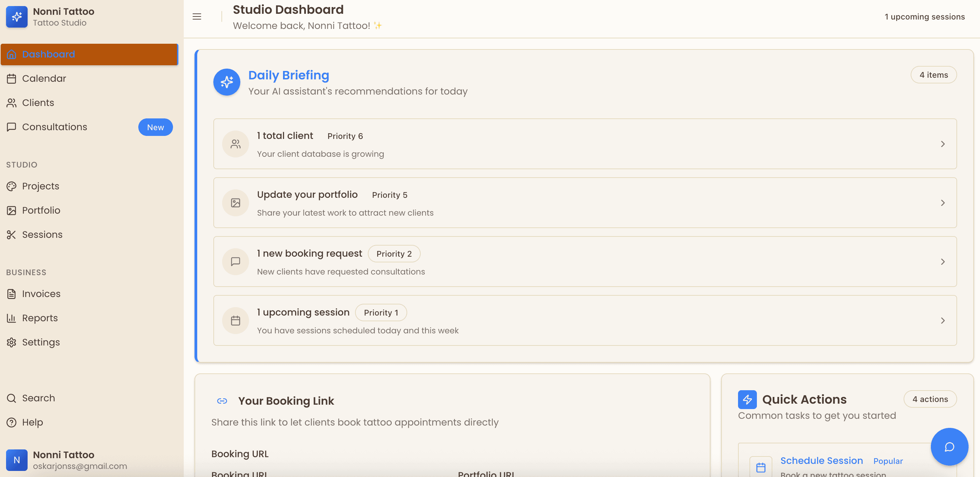Screen dimensions: 980x477
Task: Click the Quick Actions lightning bolt icon
Action: click(747, 399)
